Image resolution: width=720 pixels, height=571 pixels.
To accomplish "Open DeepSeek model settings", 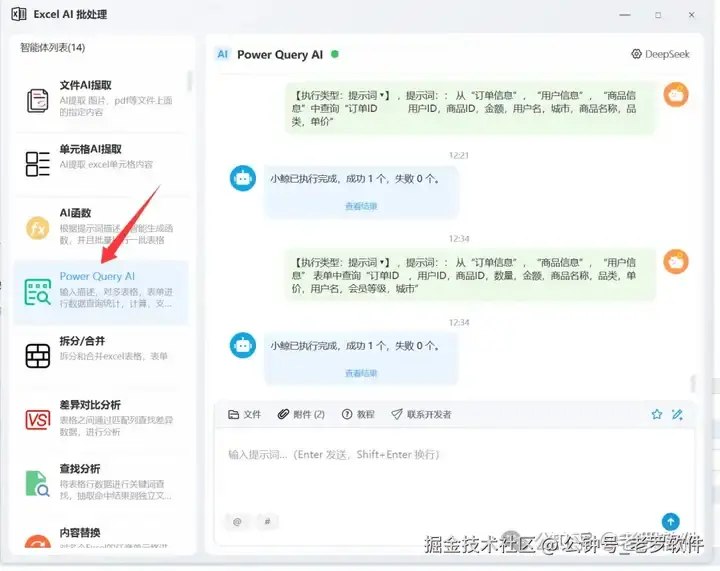I will click(x=660, y=54).
